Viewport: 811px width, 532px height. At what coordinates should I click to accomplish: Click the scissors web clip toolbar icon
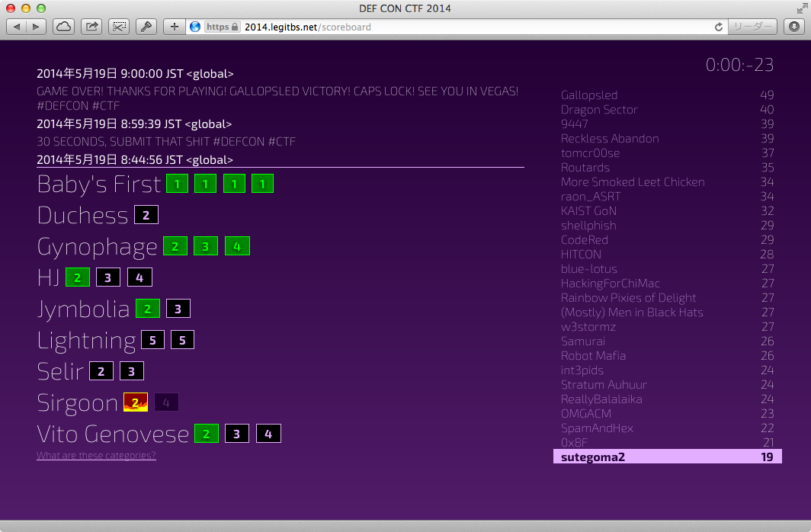[x=119, y=27]
